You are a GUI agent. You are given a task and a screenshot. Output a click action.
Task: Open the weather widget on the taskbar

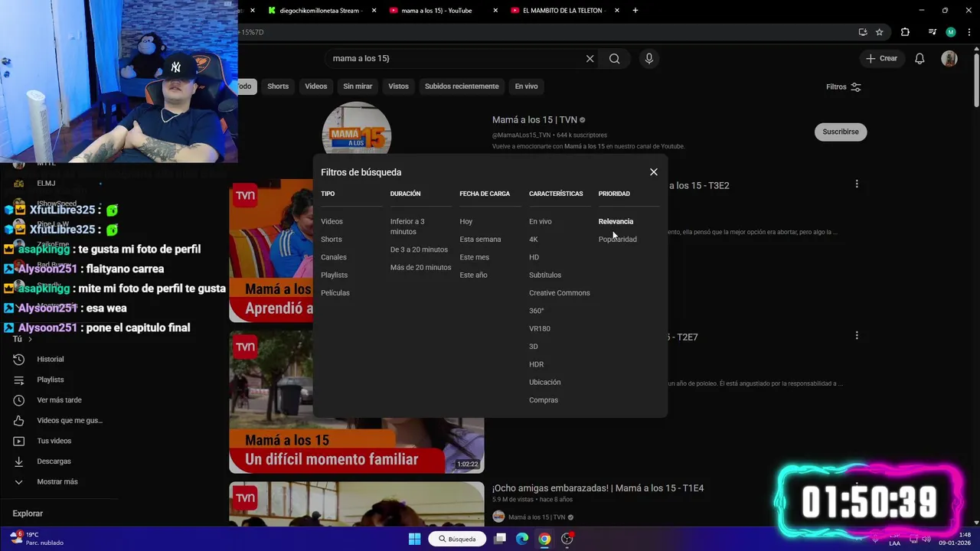pos(37,539)
